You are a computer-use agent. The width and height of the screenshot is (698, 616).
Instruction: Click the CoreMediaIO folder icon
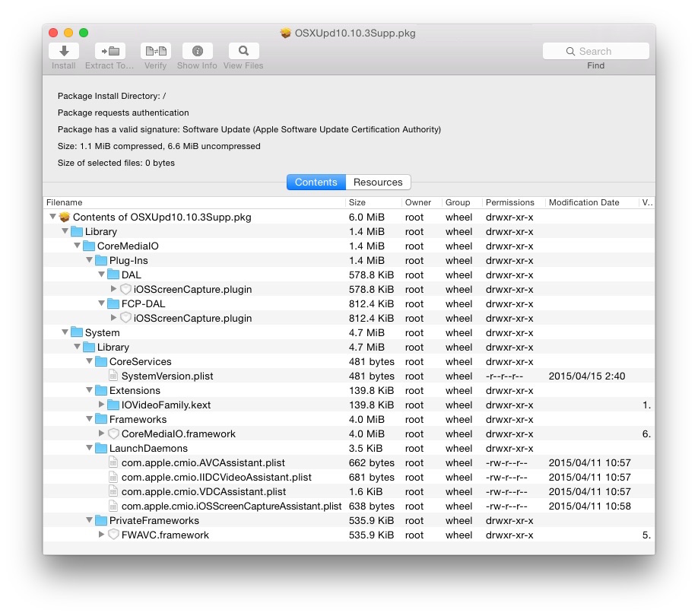coord(89,246)
